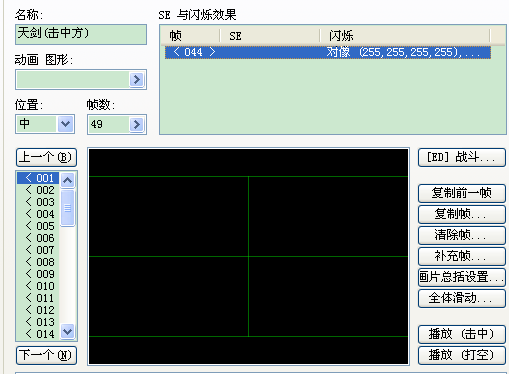Click the frame list scrollbar thumb

[68, 208]
